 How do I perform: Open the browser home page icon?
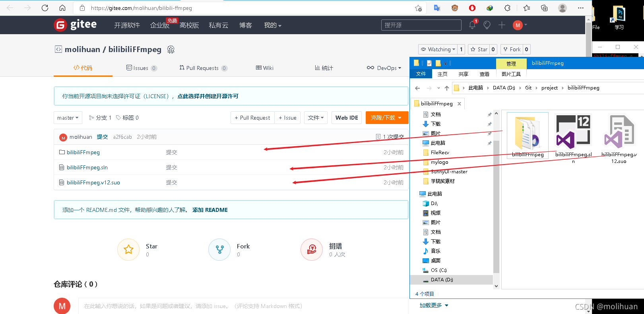pos(62,8)
